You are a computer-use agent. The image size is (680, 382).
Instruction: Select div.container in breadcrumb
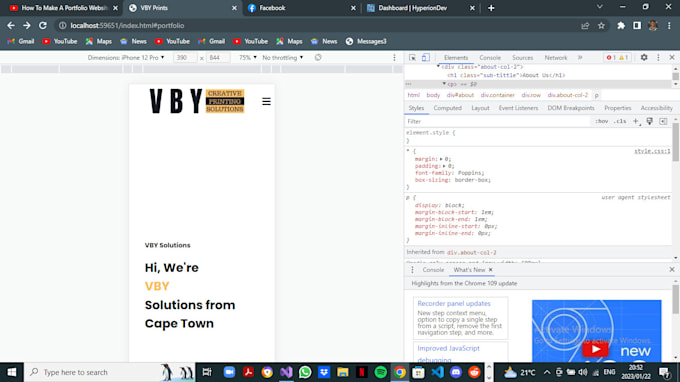(497, 95)
